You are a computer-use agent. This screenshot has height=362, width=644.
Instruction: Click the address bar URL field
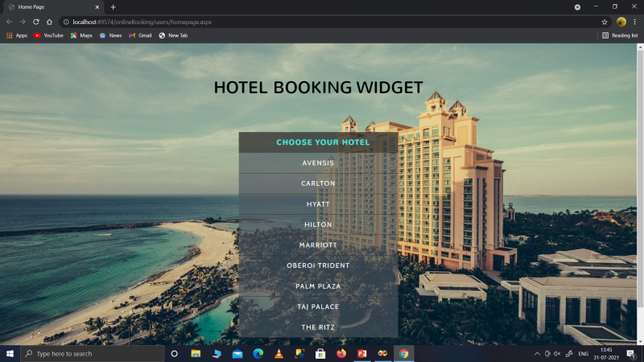coord(335,23)
